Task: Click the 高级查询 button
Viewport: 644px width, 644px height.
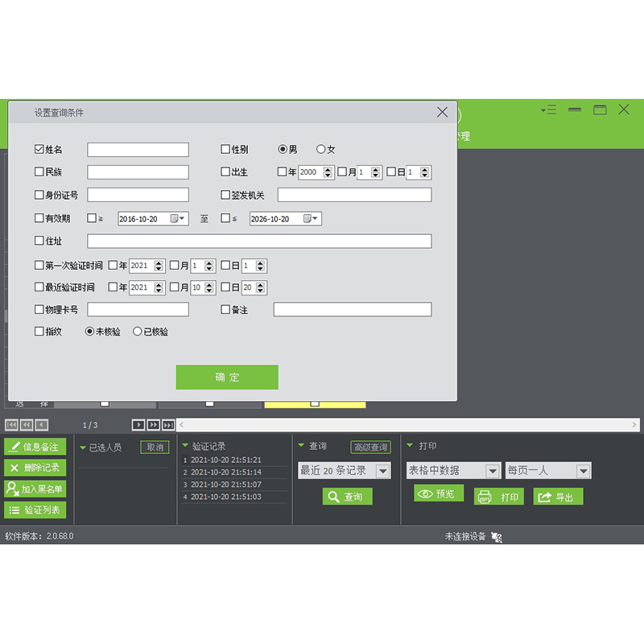Action: click(369, 448)
